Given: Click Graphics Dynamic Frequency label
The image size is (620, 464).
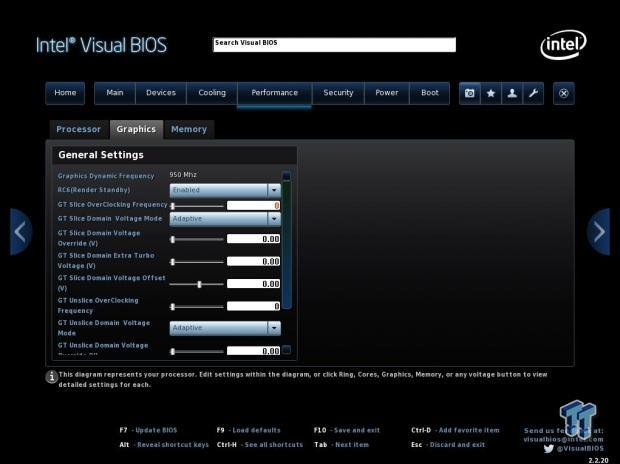Looking at the screenshot, I should 106,176.
